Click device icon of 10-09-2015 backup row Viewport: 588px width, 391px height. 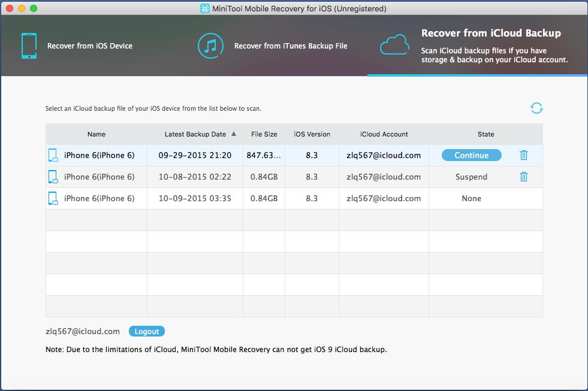pyautogui.click(x=53, y=199)
